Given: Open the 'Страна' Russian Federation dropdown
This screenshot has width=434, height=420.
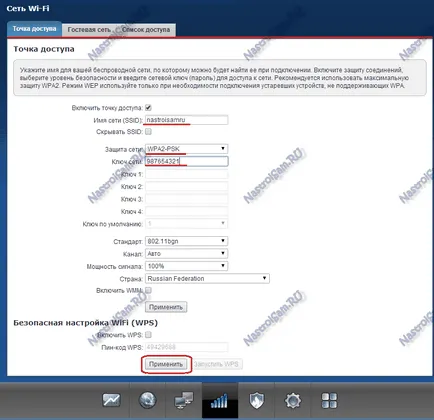Looking at the screenshot, I should point(207,278).
